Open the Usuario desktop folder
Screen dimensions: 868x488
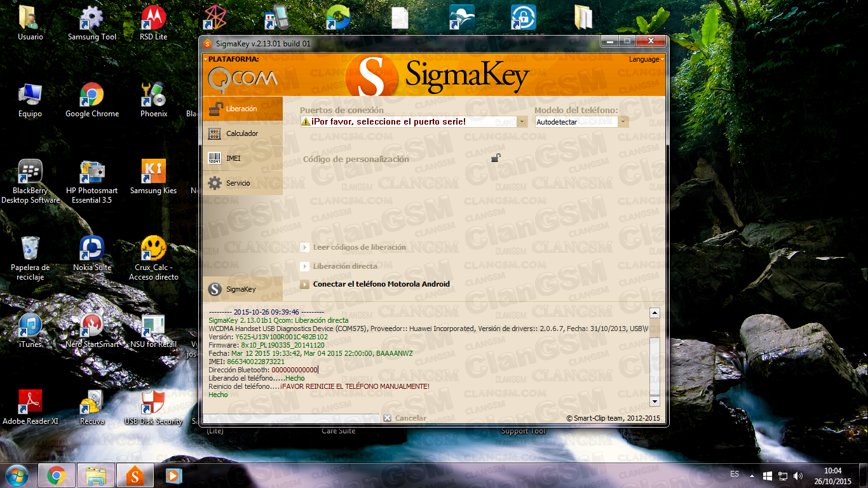coord(30,22)
